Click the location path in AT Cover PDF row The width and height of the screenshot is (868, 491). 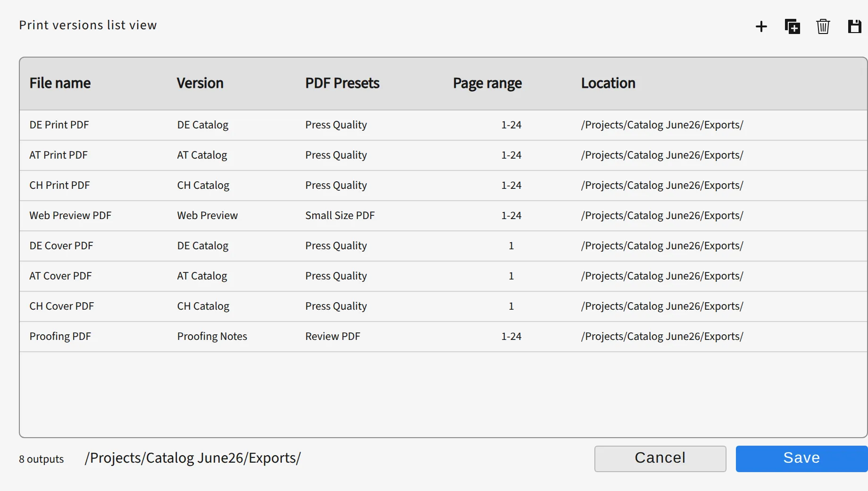point(662,276)
